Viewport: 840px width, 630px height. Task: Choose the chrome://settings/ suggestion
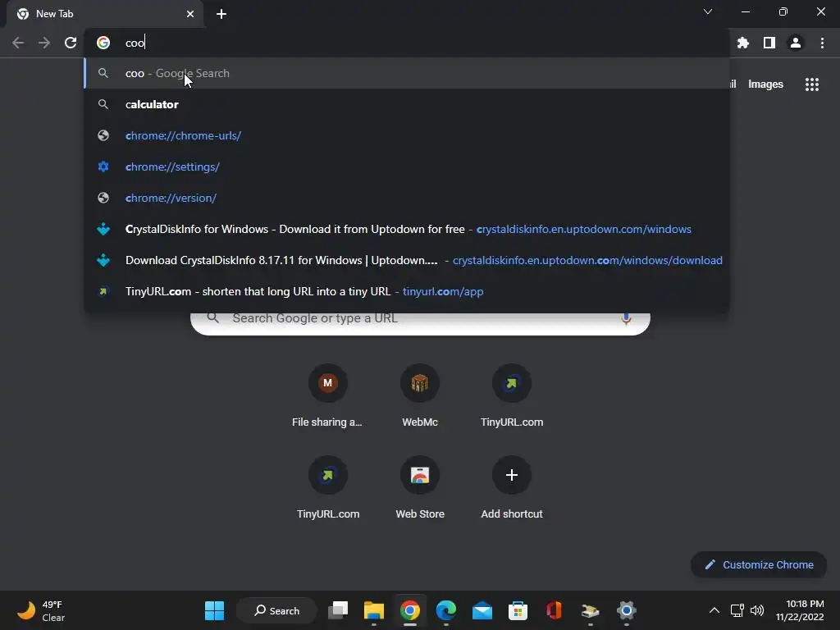[407, 167]
